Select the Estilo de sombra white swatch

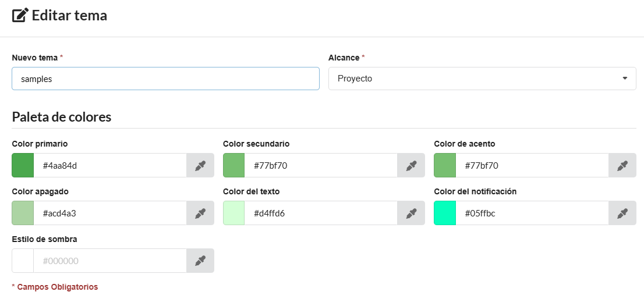[23, 261]
